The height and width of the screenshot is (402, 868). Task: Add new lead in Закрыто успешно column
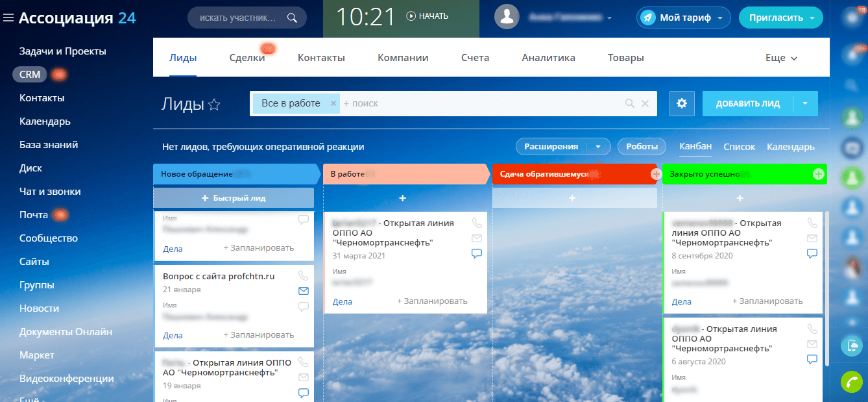(x=740, y=197)
